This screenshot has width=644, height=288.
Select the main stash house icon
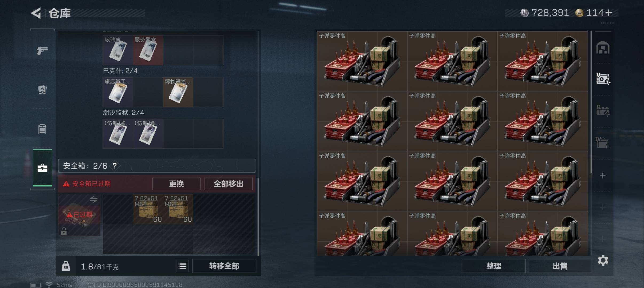pos(603,48)
